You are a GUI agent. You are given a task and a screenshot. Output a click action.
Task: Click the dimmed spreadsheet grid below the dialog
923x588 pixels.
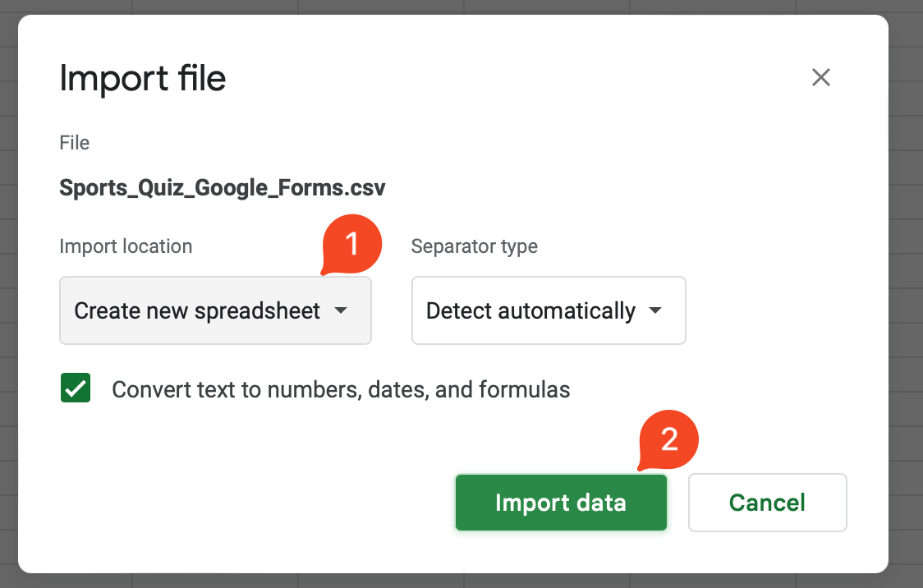tap(460, 581)
